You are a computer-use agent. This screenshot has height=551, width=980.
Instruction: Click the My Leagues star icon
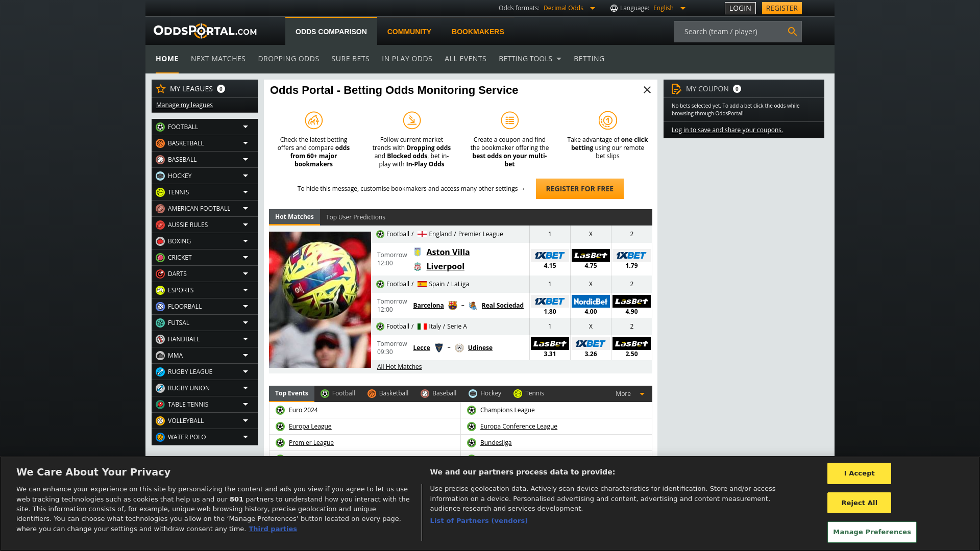tap(161, 89)
